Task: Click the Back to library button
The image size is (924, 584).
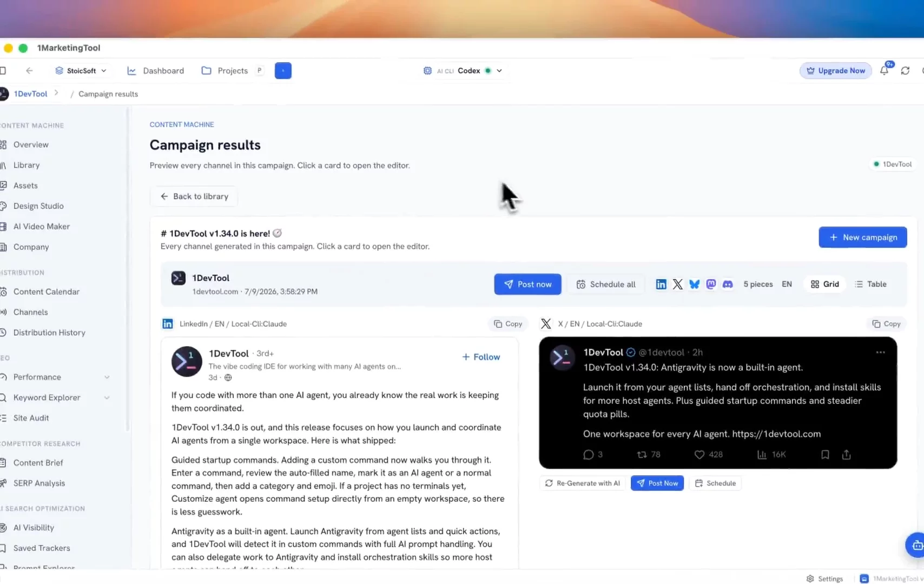Action: (x=194, y=196)
